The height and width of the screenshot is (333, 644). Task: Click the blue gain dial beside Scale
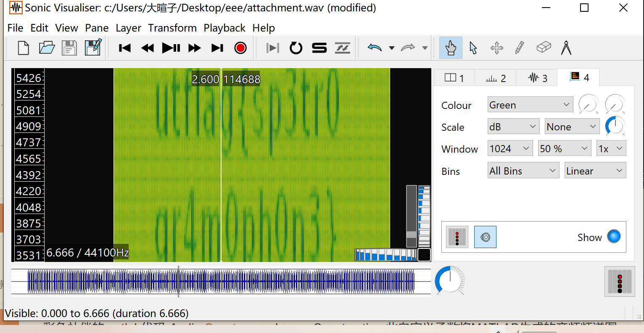click(615, 126)
